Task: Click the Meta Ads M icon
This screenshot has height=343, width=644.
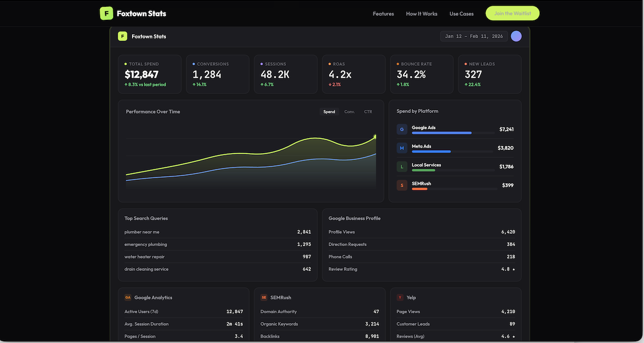Action: [402, 148]
